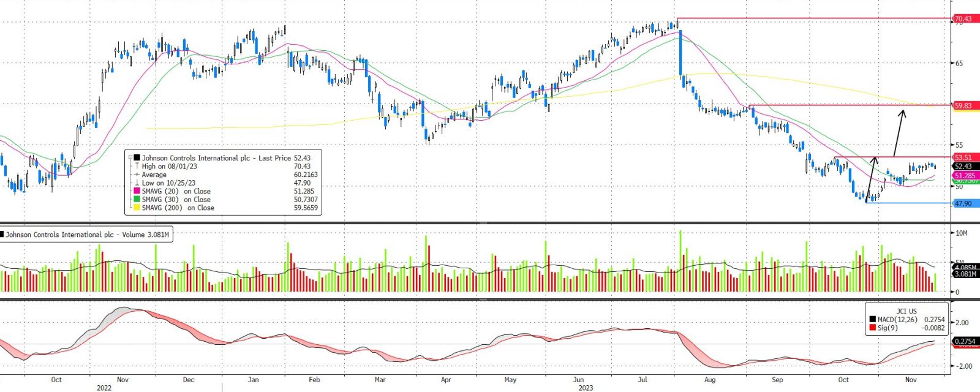Click the green SMAVG (30) color swatch
This screenshot has width=980, height=392.
click(x=137, y=199)
